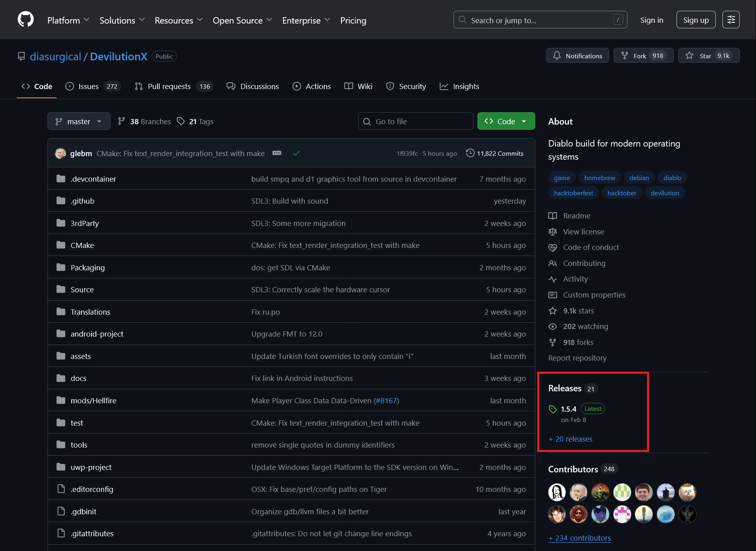Open the 1.5.4 latest release tag

568,409
